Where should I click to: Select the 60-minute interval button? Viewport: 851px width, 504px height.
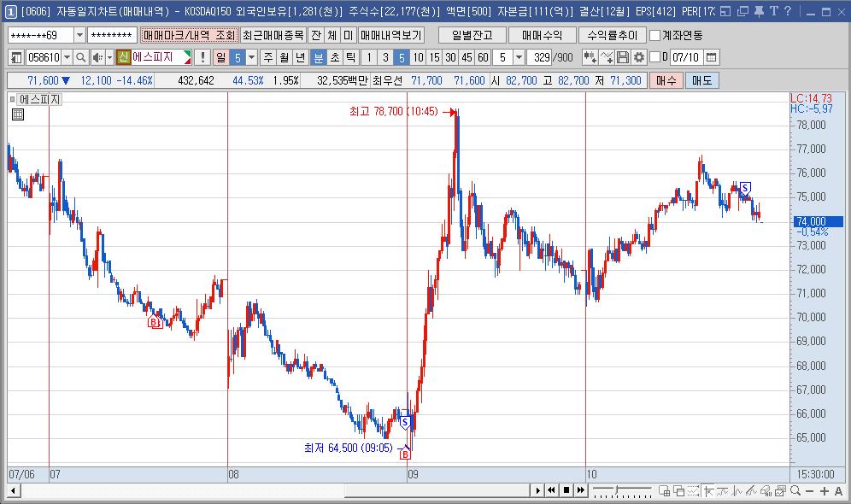click(483, 57)
